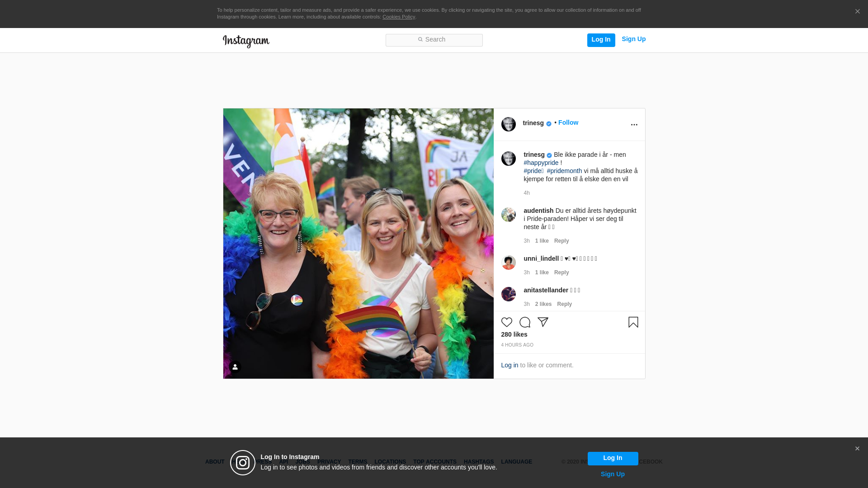Viewport: 868px width, 488px height.
Task: Toggle the bookmark save icon
Action: (x=633, y=322)
